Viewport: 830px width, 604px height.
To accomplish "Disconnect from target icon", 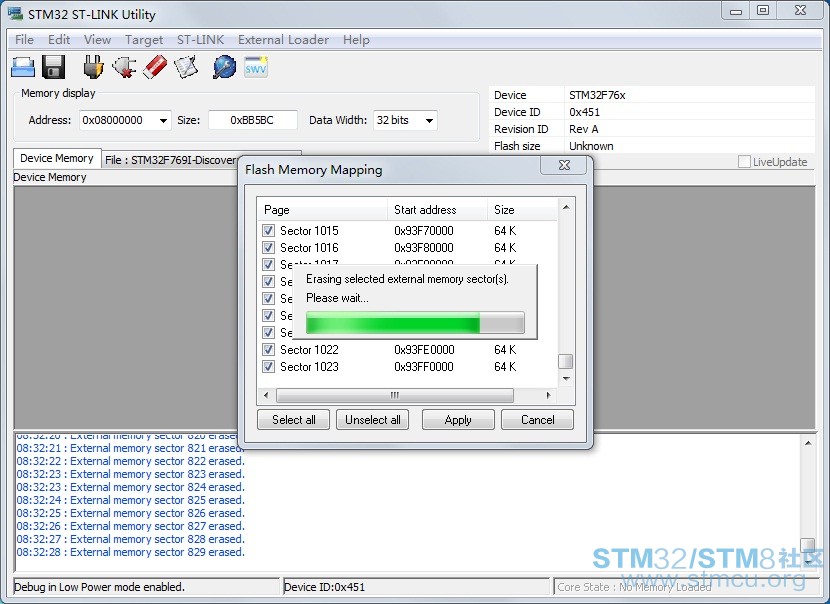I will tap(124, 67).
